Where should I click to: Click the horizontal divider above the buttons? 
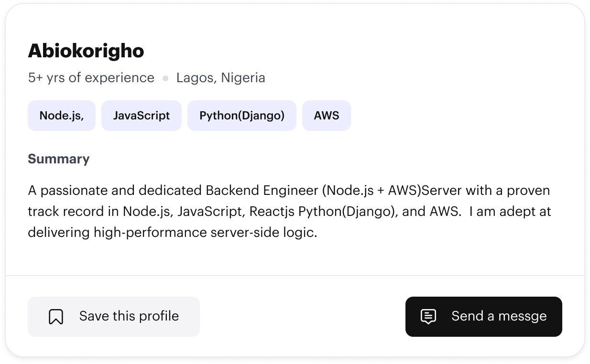click(x=295, y=276)
